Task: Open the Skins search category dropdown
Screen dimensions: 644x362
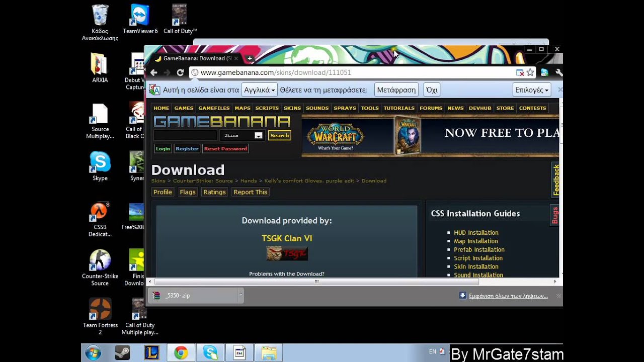Action: 242,135
